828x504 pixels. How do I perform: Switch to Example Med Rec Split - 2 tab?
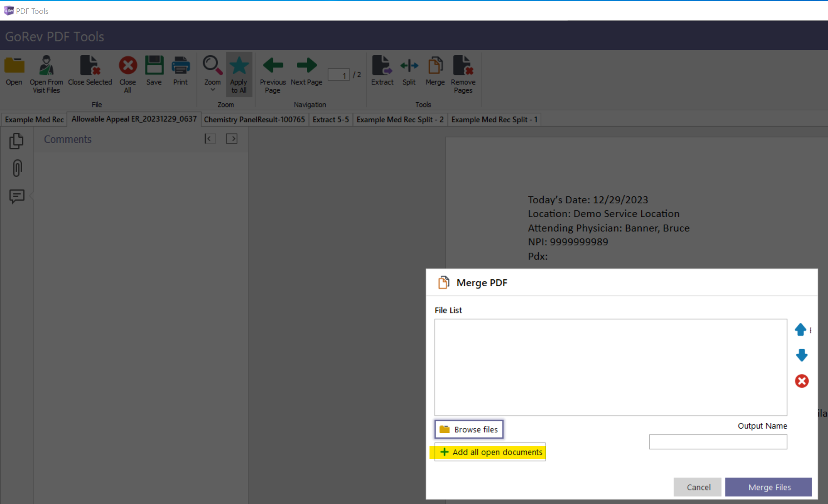[x=400, y=120]
